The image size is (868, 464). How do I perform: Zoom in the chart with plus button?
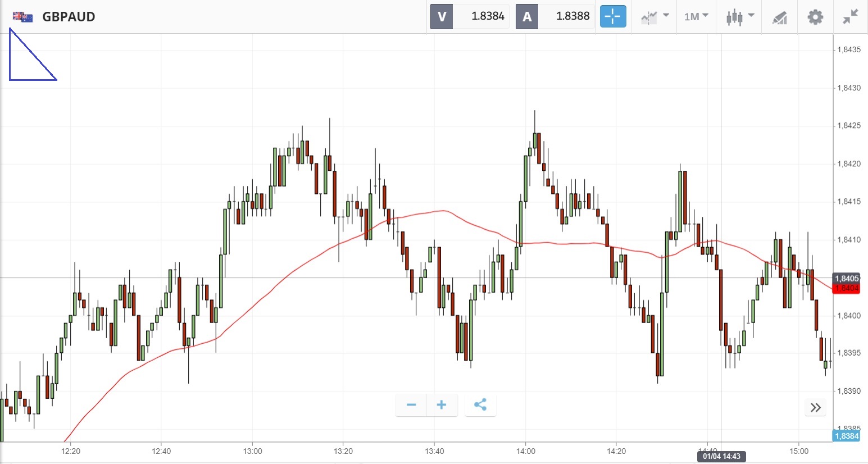442,405
